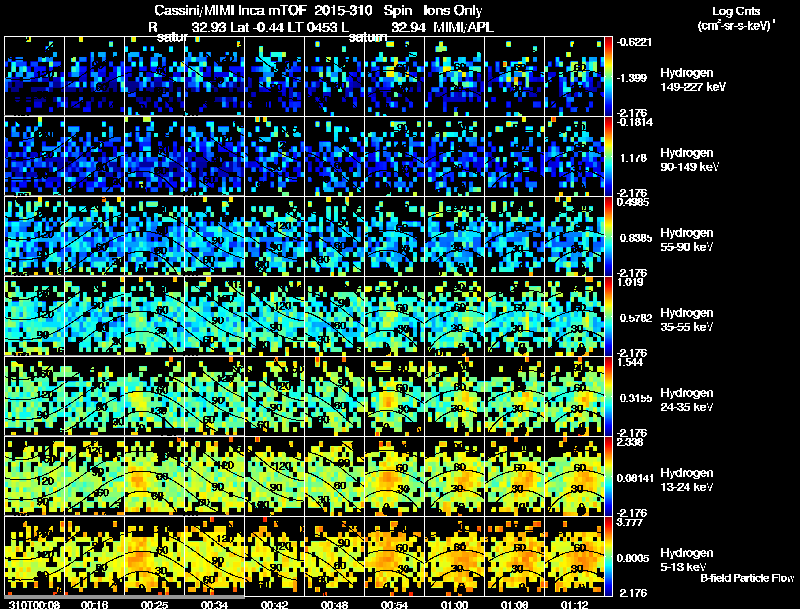Click the Hydrogen 13-24 keV row label

click(687, 480)
